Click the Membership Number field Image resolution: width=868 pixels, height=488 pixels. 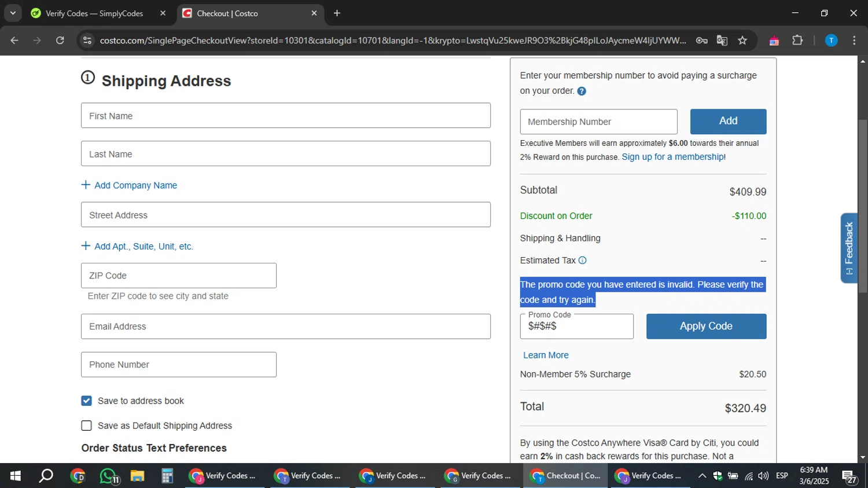coord(599,122)
